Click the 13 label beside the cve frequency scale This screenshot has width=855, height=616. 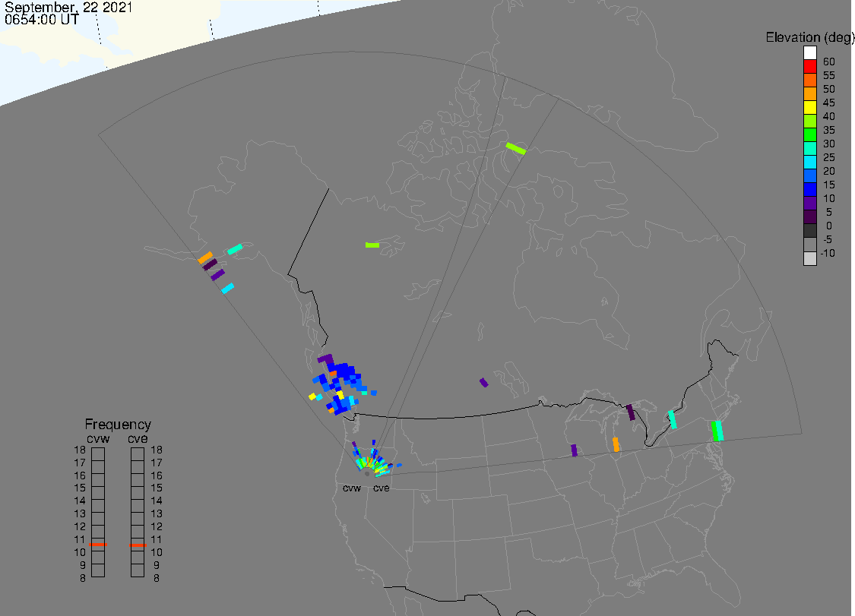[157, 513]
